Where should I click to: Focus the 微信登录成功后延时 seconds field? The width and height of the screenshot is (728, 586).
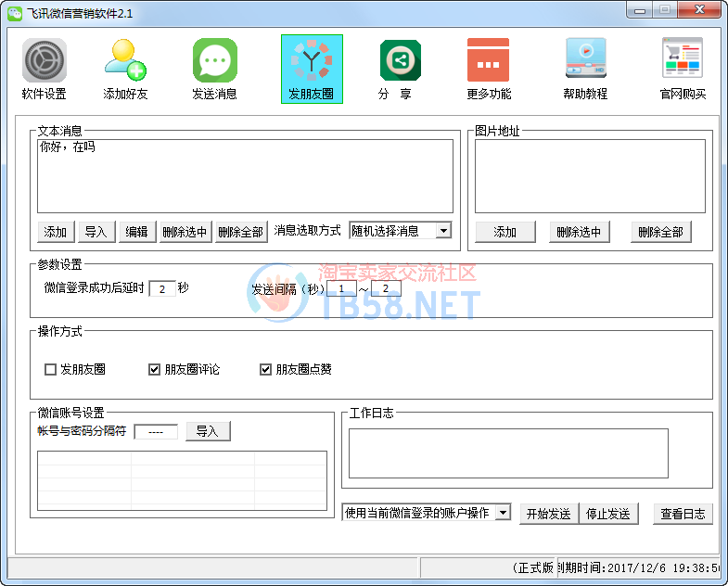click(x=161, y=288)
